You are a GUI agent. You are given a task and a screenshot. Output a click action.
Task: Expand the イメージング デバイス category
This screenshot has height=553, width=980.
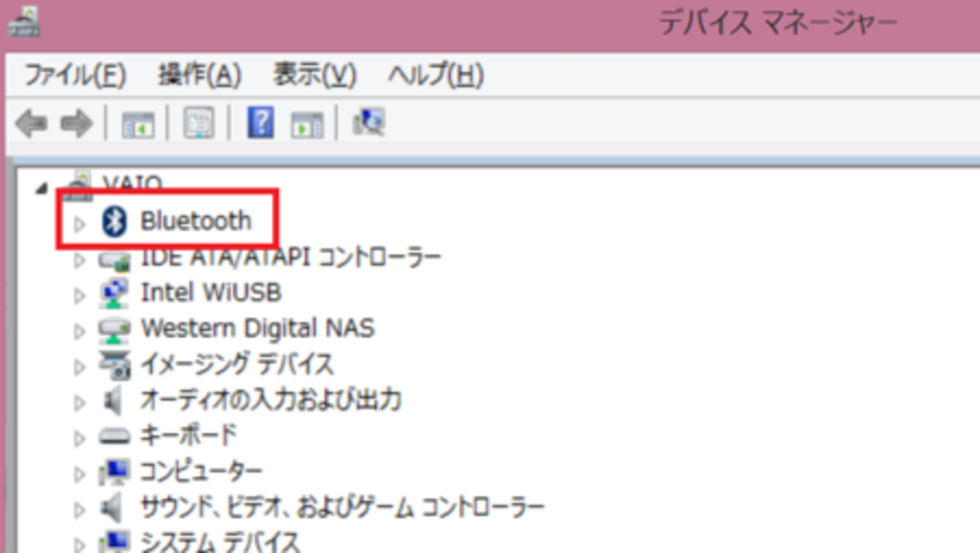coord(80,367)
